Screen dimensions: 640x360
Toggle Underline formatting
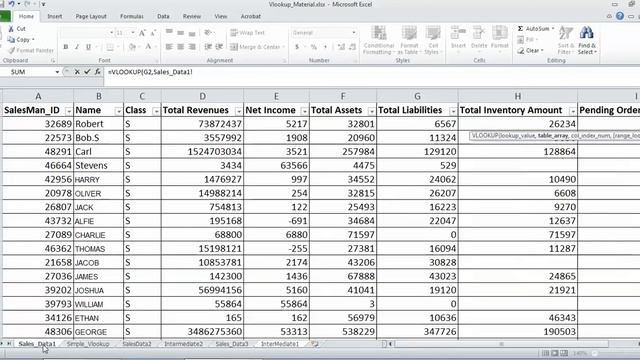point(88,47)
